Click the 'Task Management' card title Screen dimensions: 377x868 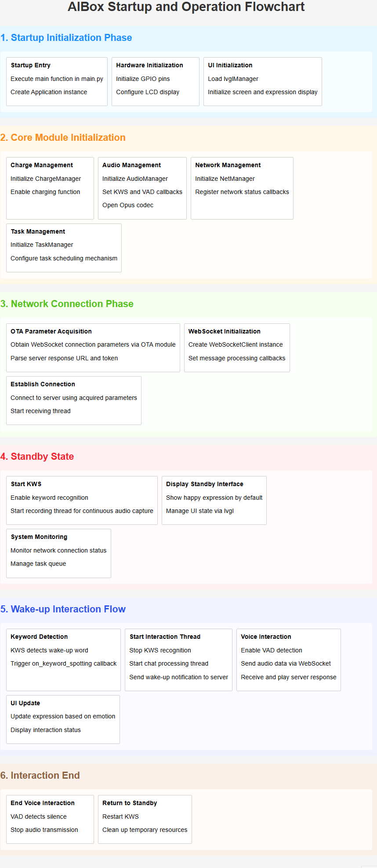tap(38, 231)
